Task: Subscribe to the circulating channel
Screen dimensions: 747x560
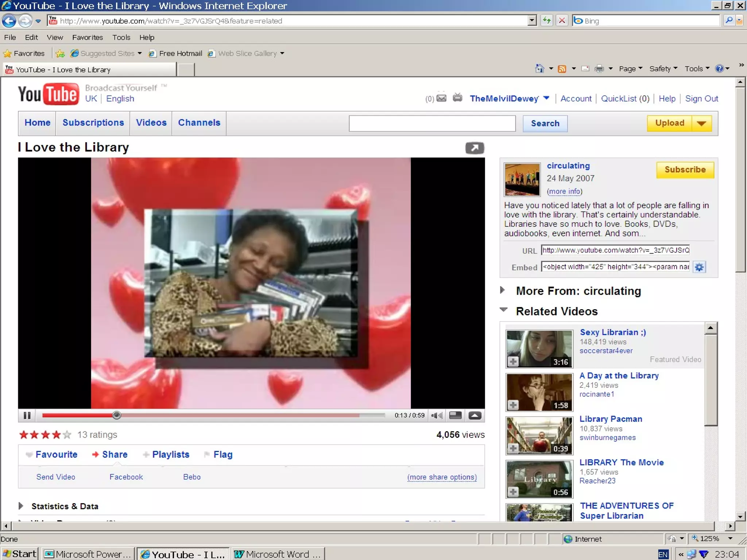Action: tap(685, 170)
